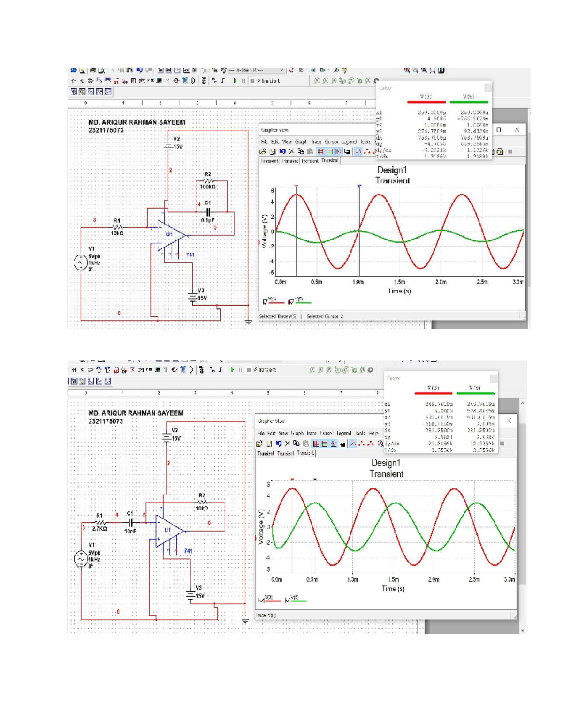Click undo icon in top main toolbar

139,70
